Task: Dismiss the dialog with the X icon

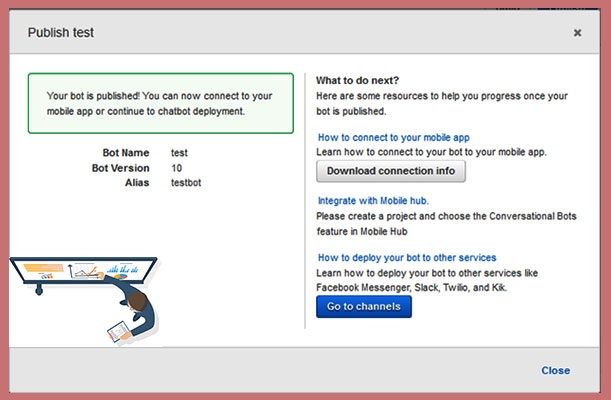Action: [577, 33]
